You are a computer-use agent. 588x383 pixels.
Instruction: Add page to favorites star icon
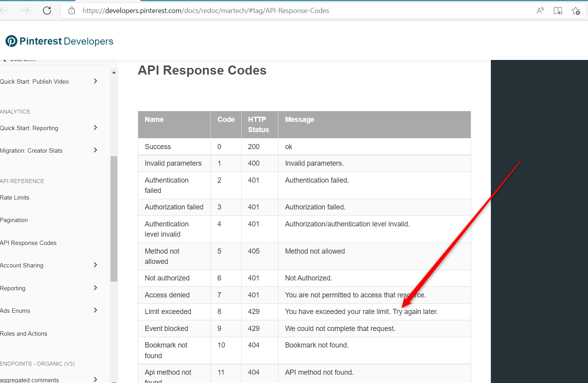(x=576, y=11)
